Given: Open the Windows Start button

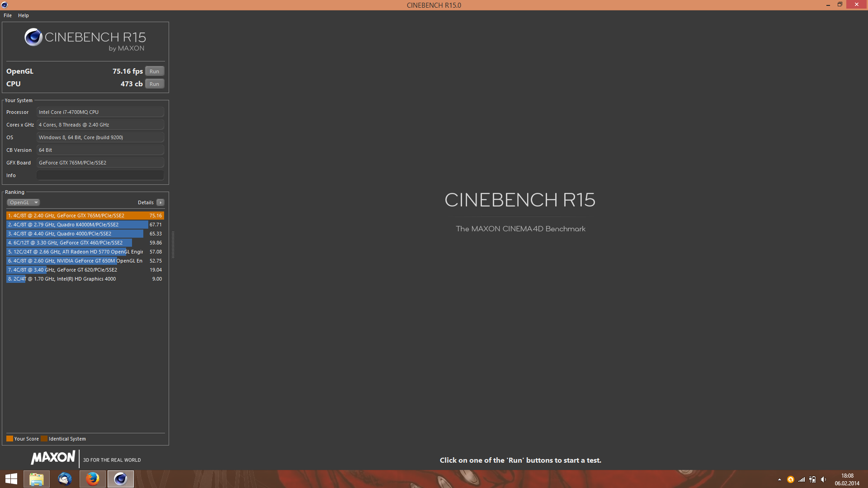Looking at the screenshot, I should [11, 479].
